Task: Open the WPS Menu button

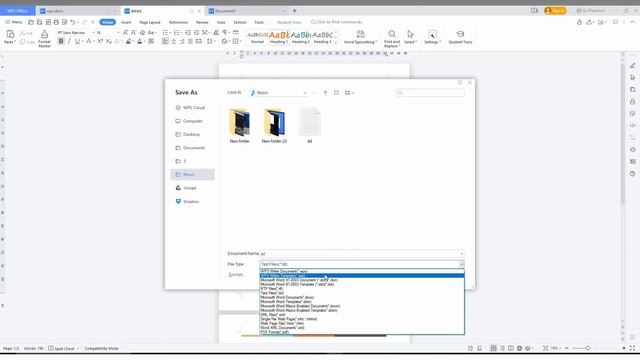Action: (x=14, y=22)
